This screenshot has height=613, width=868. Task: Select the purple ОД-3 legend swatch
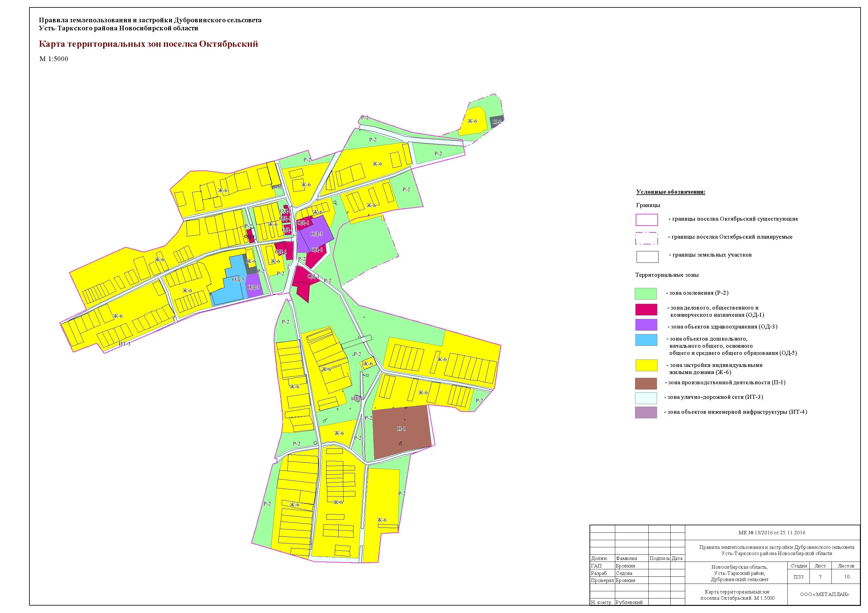(x=646, y=325)
